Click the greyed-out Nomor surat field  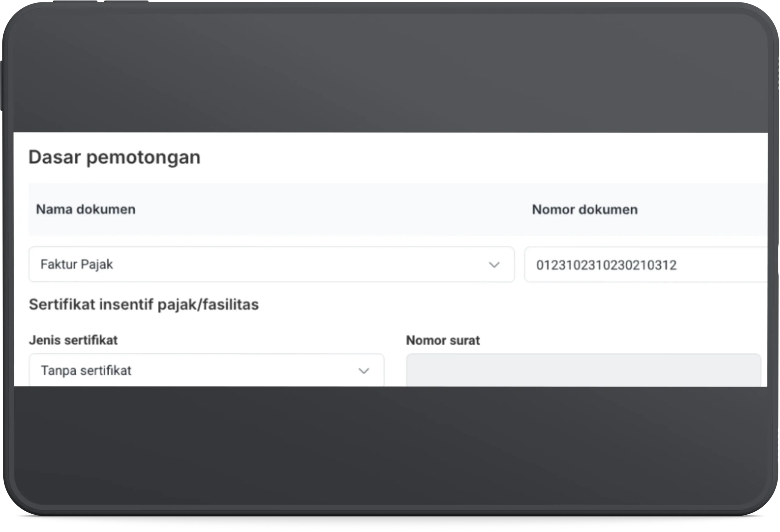(x=583, y=370)
